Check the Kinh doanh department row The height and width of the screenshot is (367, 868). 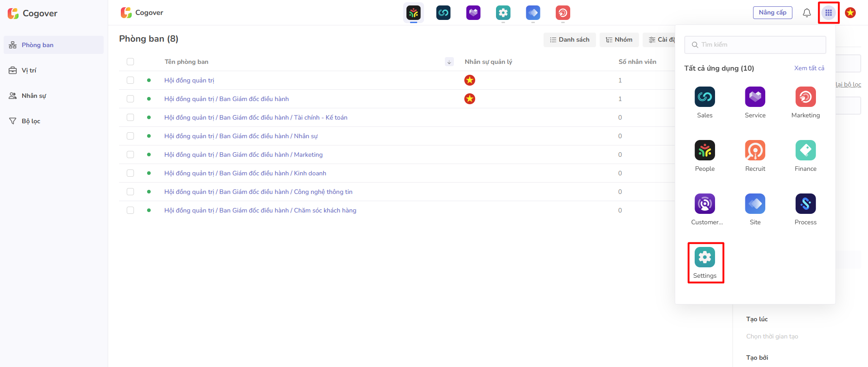pos(130,173)
